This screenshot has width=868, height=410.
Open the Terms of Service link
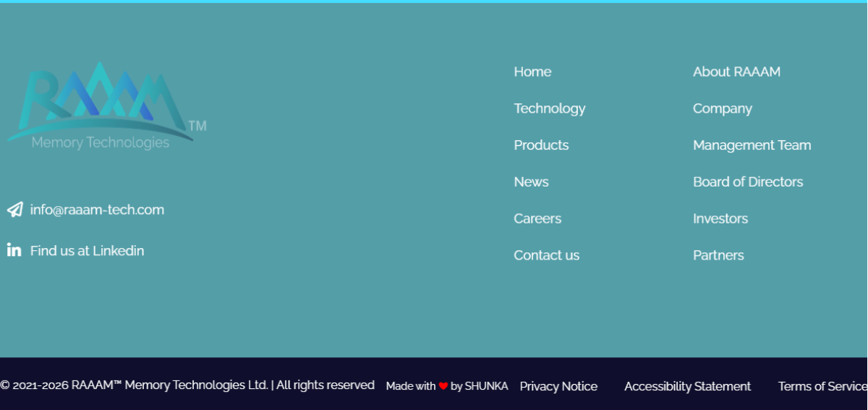[822, 387]
